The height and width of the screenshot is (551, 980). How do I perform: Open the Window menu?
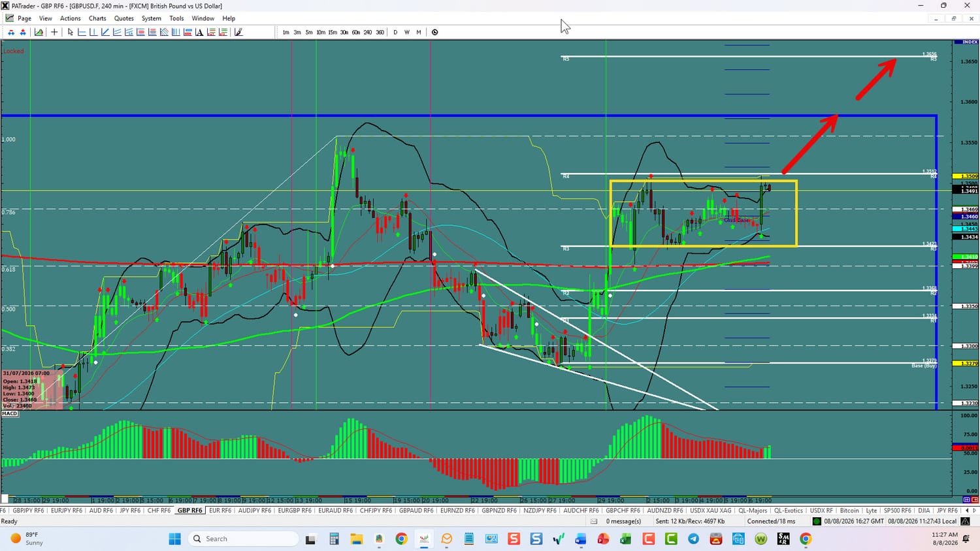(x=203, y=18)
